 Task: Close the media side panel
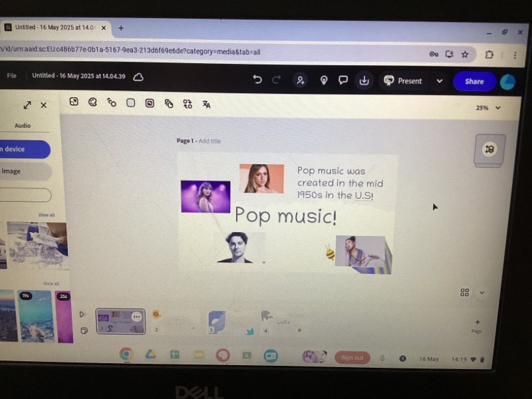[x=44, y=105]
